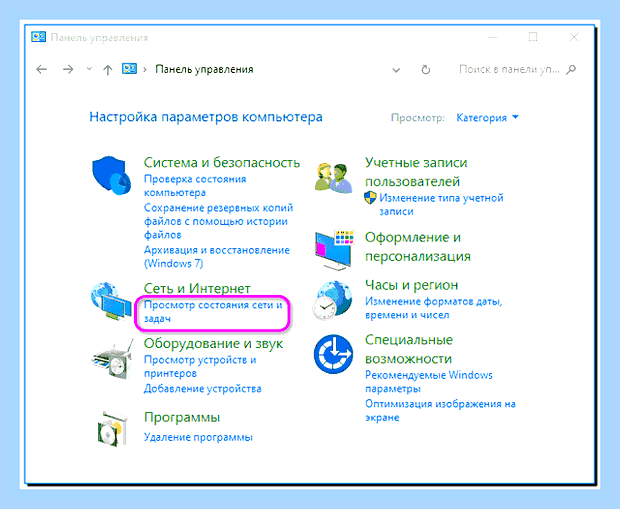The height and width of the screenshot is (509, 620).
Task: Click the search magnifier icon
Action: 571,70
